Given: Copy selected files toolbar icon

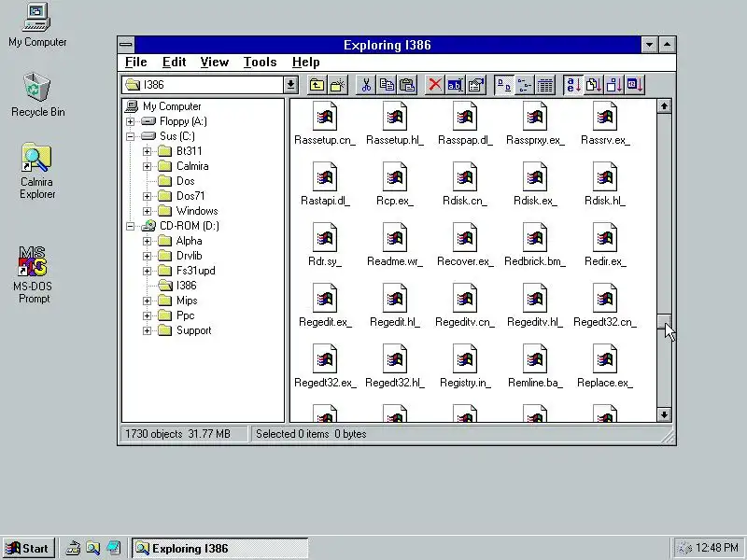Looking at the screenshot, I should [387, 85].
